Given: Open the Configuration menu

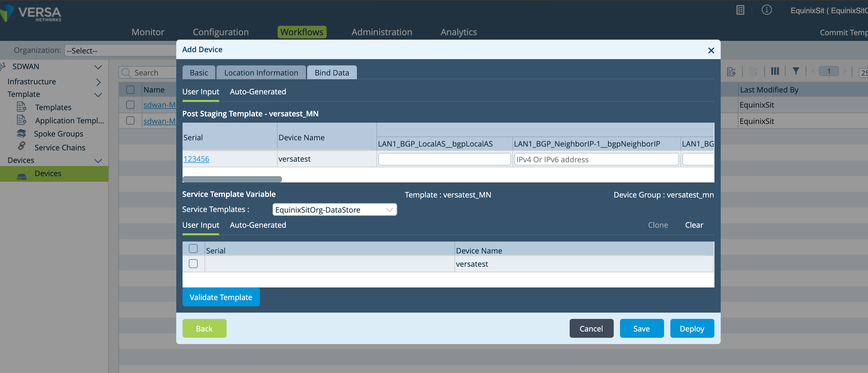Looking at the screenshot, I should pos(221,32).
